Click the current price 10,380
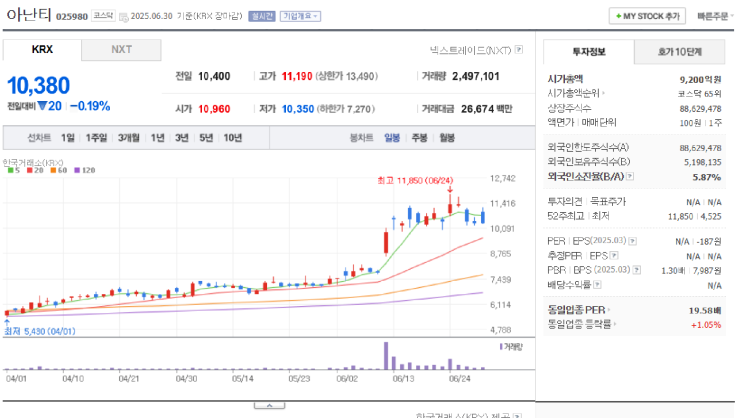743x418 pixels. pyautogui.click(x=38, y=86)
